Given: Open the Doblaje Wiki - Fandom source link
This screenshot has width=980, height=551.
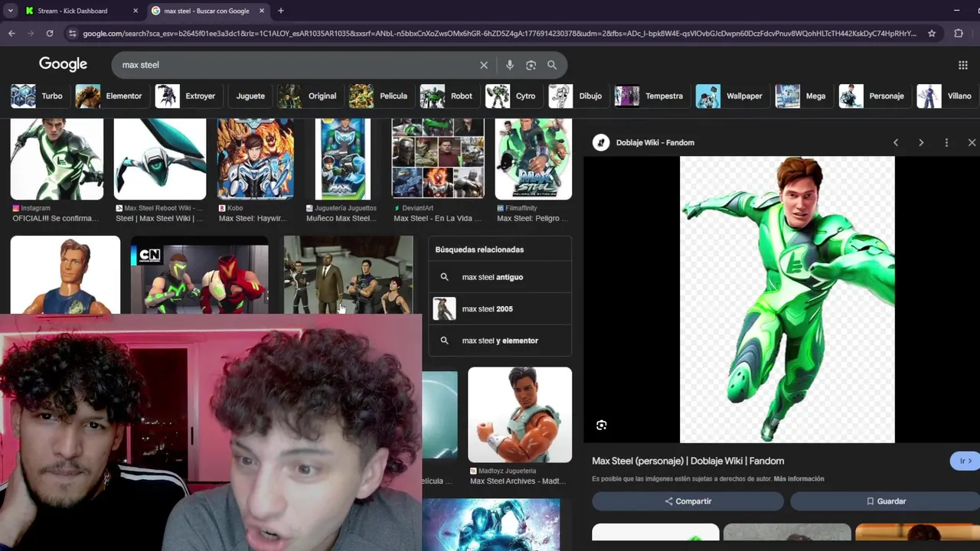Looking at the screenshot, I should click(x=655, y=142).
